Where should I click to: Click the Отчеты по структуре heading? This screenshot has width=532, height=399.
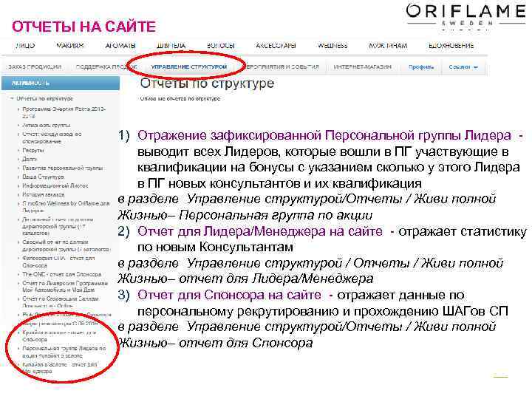click(x=207, y=83)
